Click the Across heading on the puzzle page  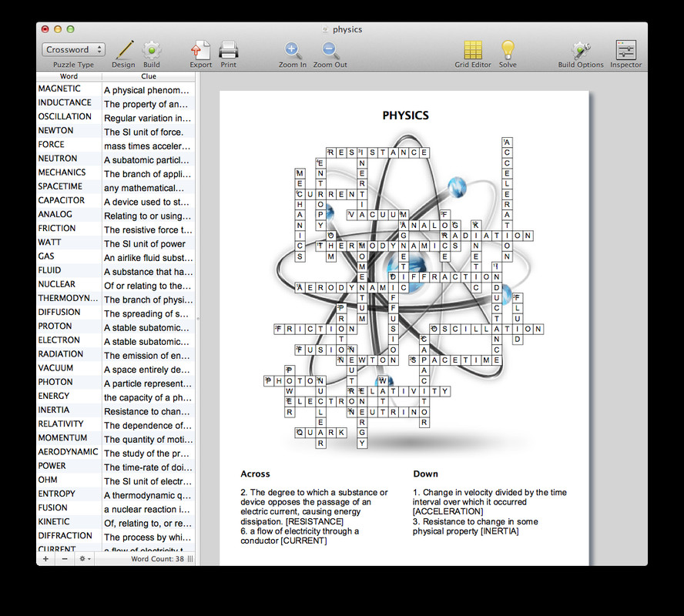point(255,474)
